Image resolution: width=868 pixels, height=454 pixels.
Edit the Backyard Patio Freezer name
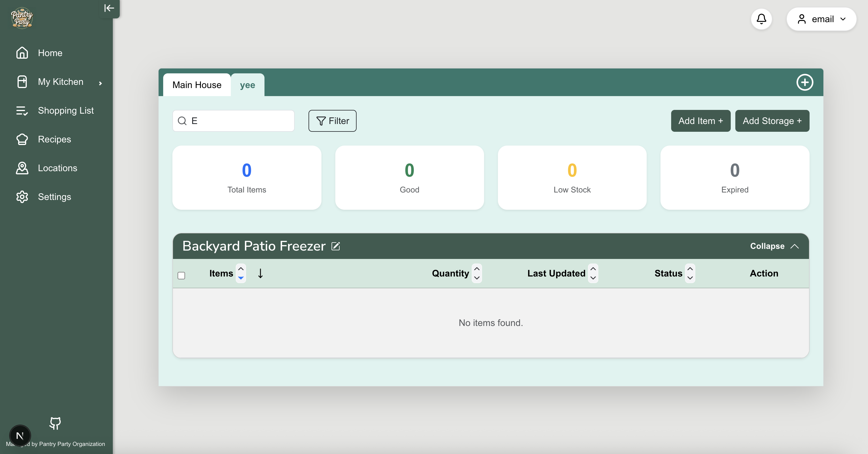coord(336,246)
